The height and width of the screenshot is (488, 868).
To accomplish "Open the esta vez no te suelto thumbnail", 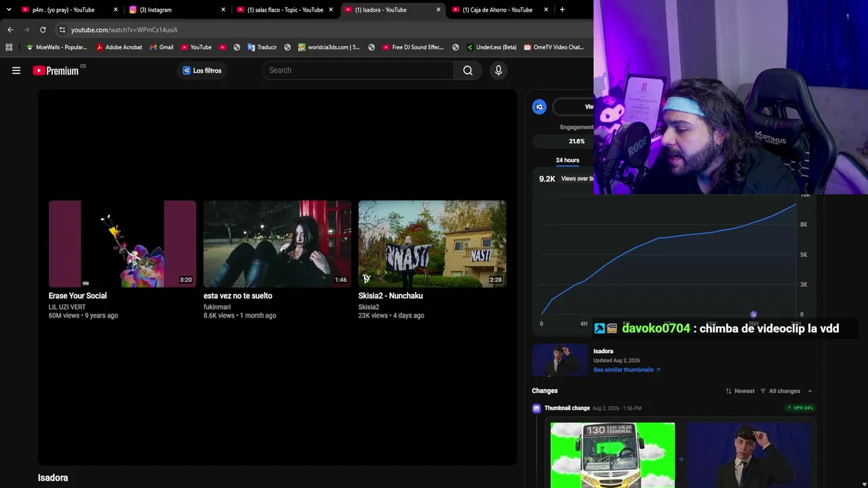I will pyautogui.click(x=277, y=244).
